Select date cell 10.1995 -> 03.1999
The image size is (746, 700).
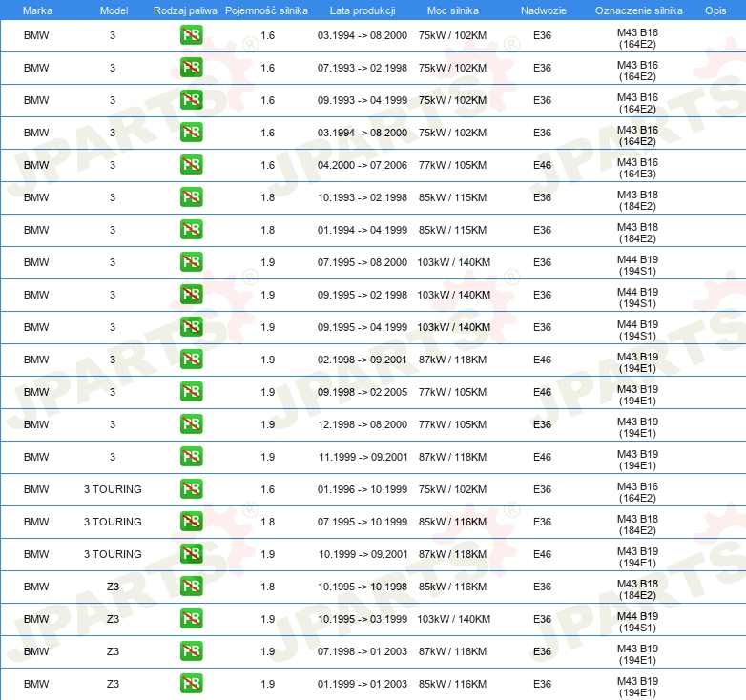[363, 619]
